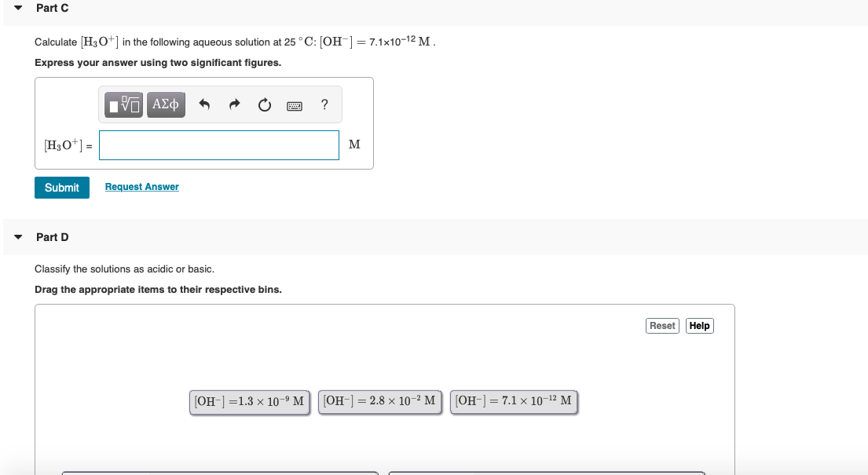The width and height of the screenshot is (868, 475).
Task: Open the Request Answer link
Action: 141,186
